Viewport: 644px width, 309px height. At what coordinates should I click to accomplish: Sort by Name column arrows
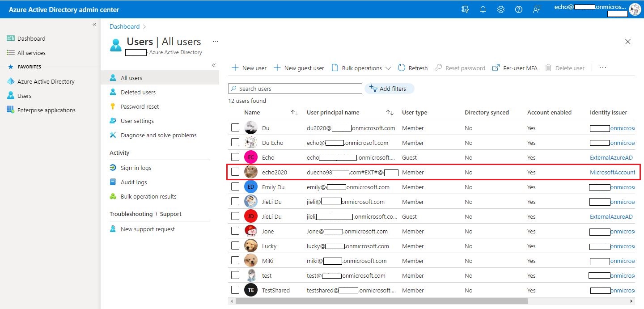(294, 113)
